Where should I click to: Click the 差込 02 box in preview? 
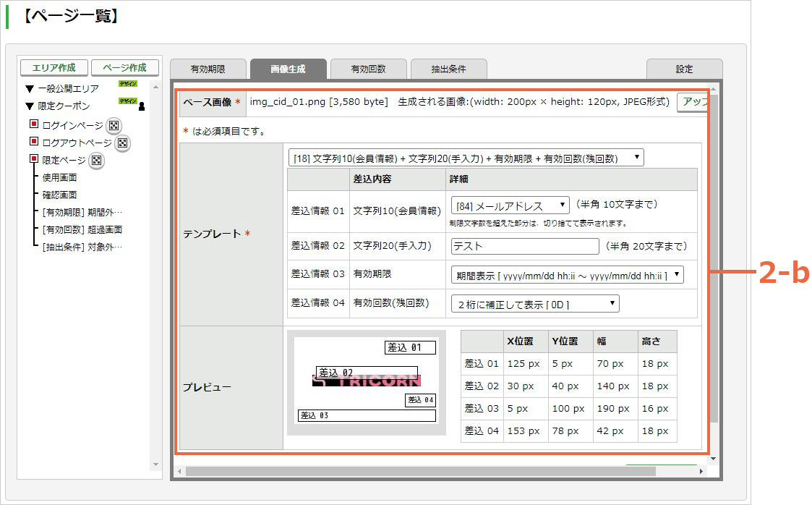[x=367, y=373]
